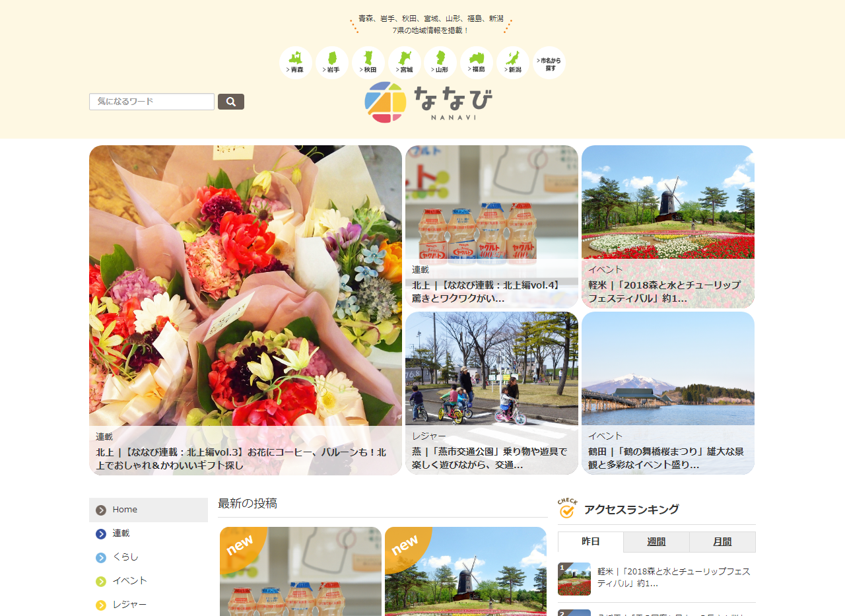Switch to the 週間 ranking tab
The image size is (845, 616).
(656, 542)
